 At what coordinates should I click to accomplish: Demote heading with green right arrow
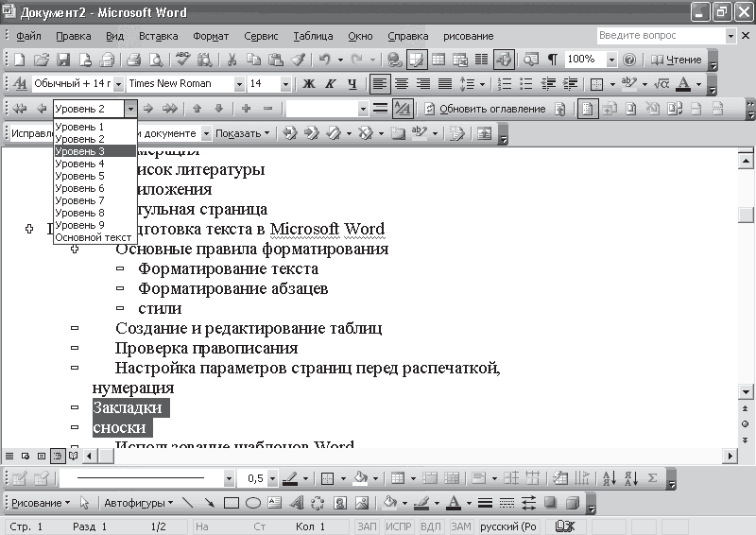click(x=147, y=109)
